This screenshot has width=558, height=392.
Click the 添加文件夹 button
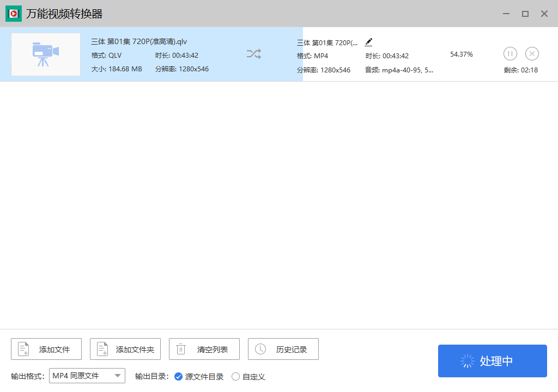(x=125, y=349)
